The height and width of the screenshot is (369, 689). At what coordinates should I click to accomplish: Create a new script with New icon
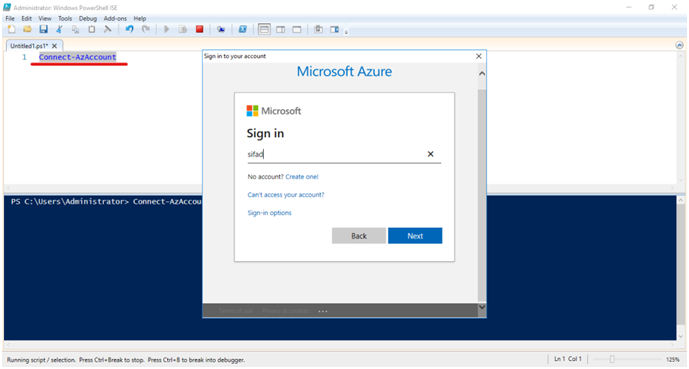(x=12, y=29)
